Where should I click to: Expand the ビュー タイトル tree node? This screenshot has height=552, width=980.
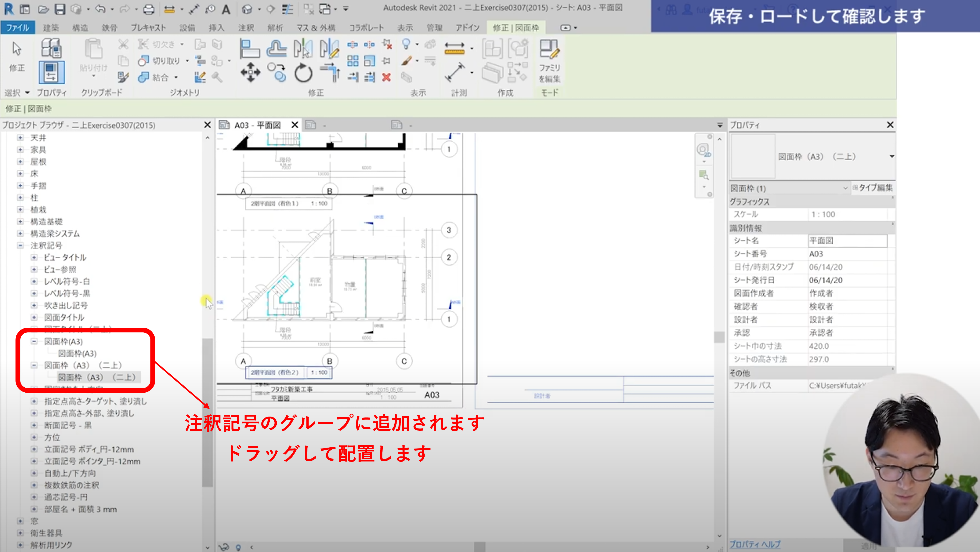point(34,258)
